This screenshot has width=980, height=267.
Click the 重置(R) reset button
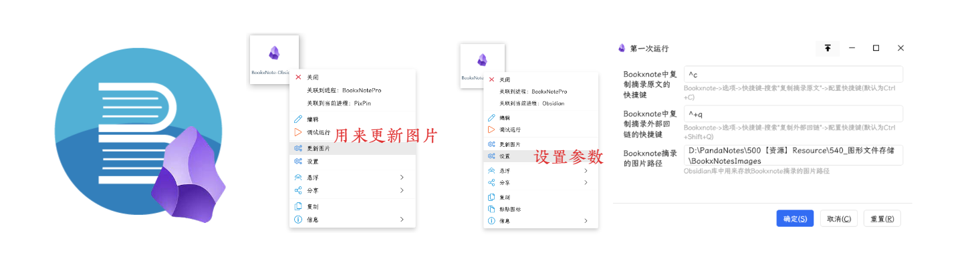(x=882, y=219)
